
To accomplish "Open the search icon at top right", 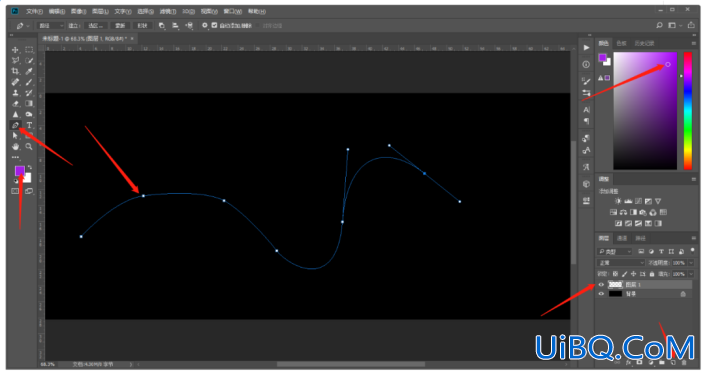I will tap(659, 26).
